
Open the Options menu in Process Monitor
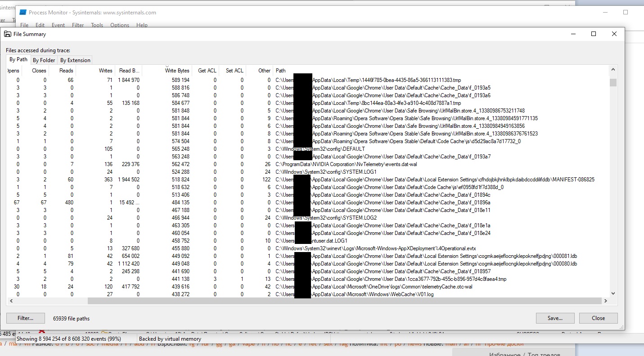click(x=120, y=25)
